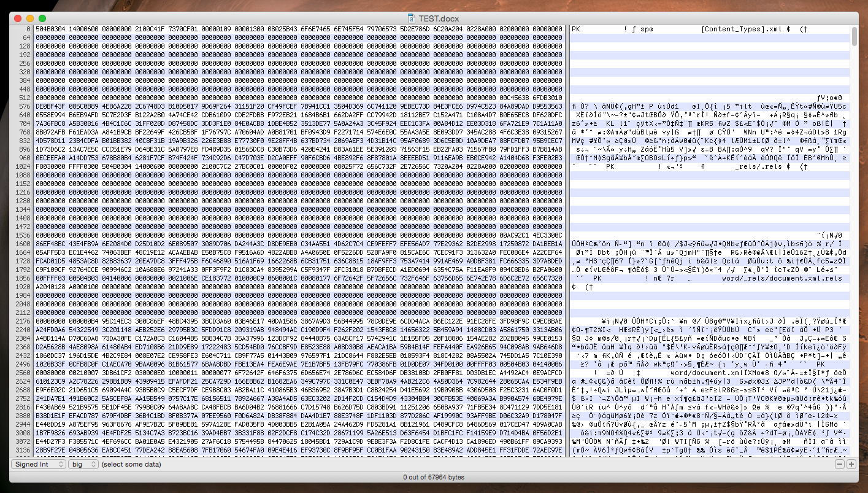Viewport: 868px width, 493px height.
Task: Click line number 2176 in offset gutter
Action: pos(23,320)
